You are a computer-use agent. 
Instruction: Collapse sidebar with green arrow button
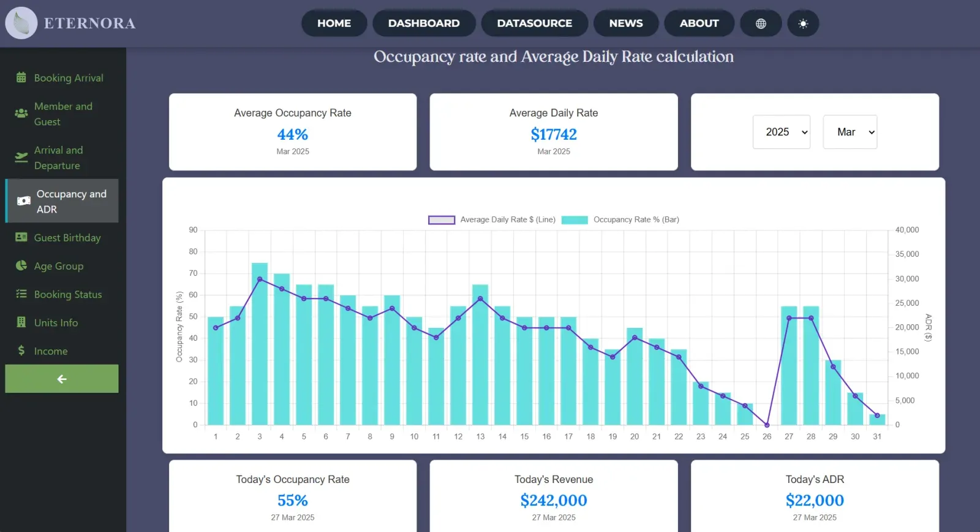[x=62, y=379]
